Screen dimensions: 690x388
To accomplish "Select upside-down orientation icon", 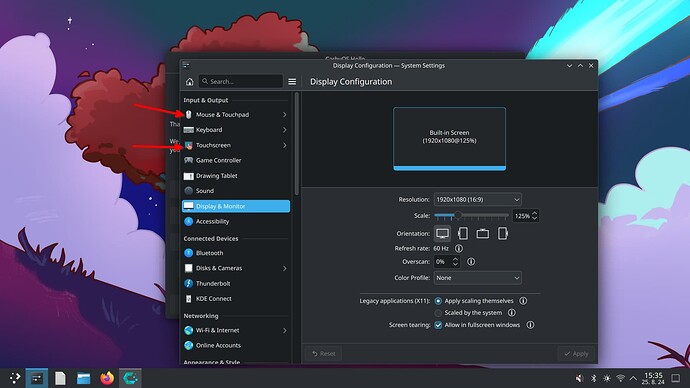I will click(483, 234).
